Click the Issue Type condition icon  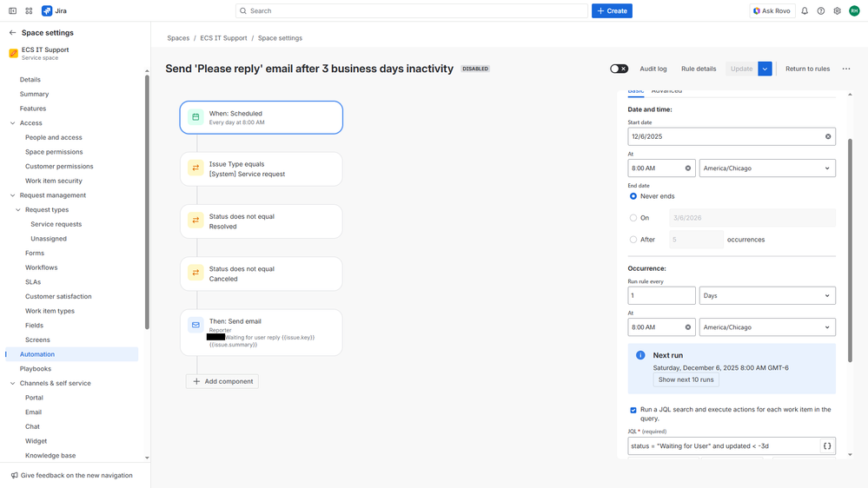(x=195, y=168)
